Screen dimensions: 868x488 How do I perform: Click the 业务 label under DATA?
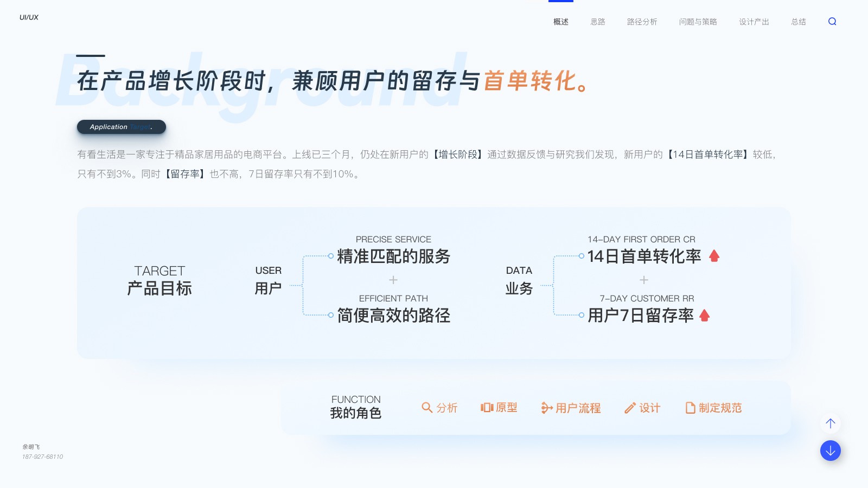pyautogui.click(x=519, y=288)
